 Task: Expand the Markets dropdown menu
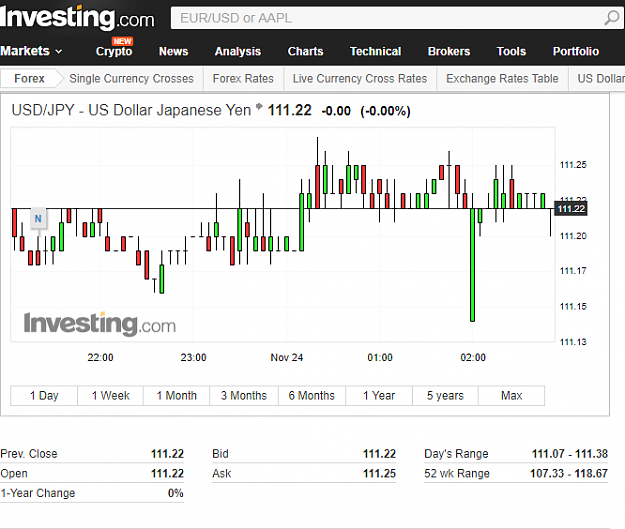[31, 51]
